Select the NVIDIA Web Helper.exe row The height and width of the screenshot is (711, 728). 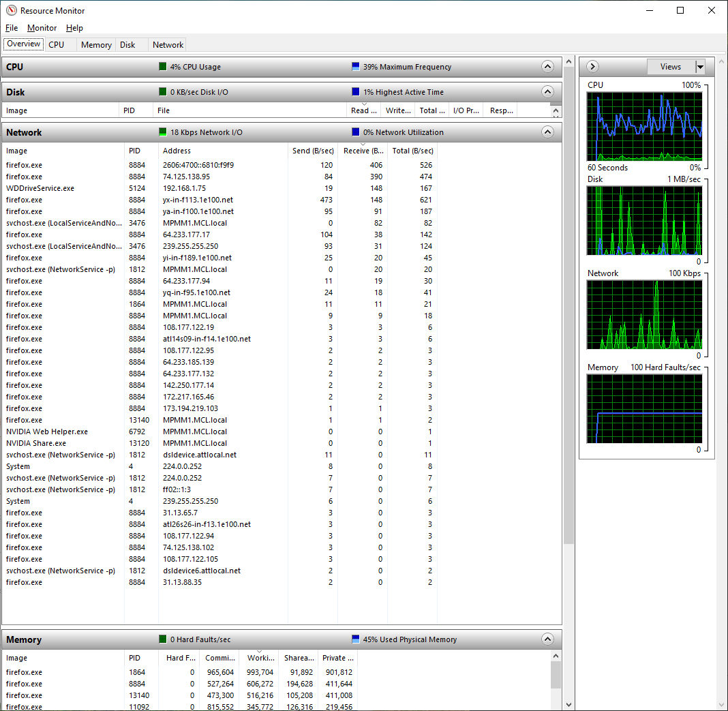219,432
